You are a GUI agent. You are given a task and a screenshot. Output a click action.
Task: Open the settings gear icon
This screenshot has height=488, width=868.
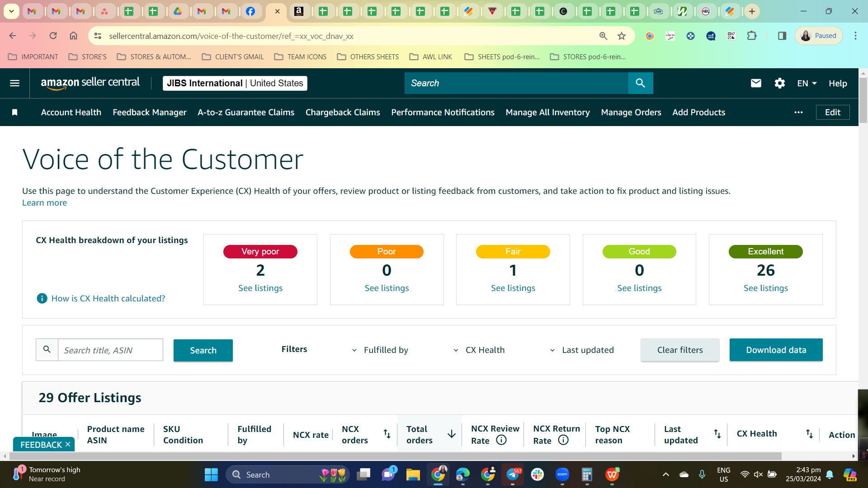pos(779,83)
